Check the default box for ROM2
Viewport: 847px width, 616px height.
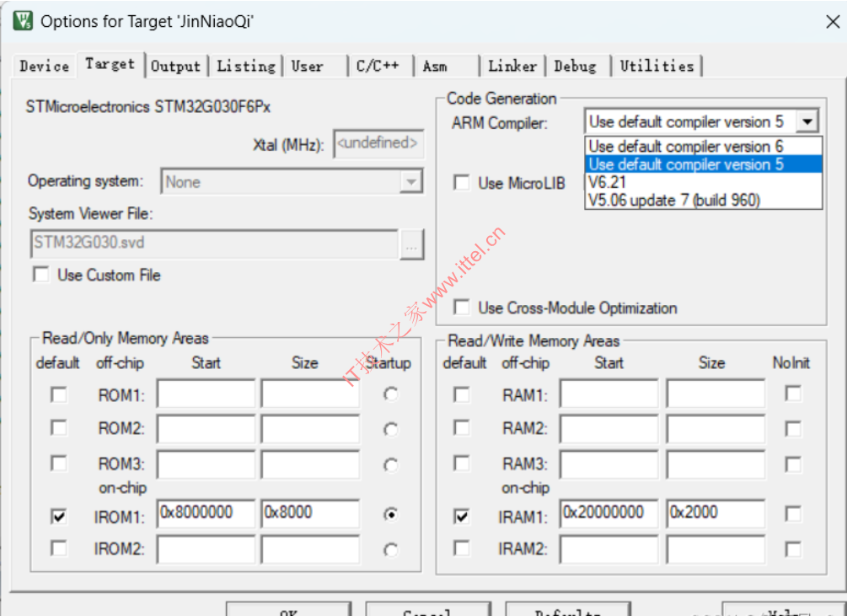pyautogui.click(x=59, y=428)
